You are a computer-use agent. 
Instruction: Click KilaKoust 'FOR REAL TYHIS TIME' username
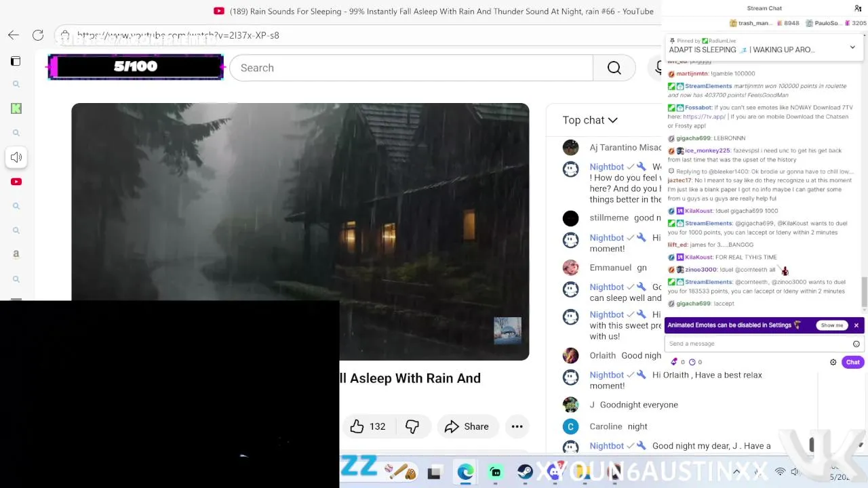pyautogui.click(x=699, y=257)
